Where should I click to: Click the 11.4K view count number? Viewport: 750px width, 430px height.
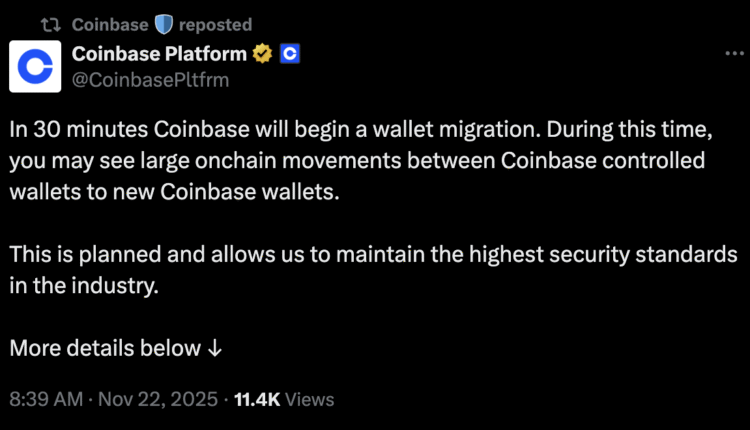pos(256,399)
